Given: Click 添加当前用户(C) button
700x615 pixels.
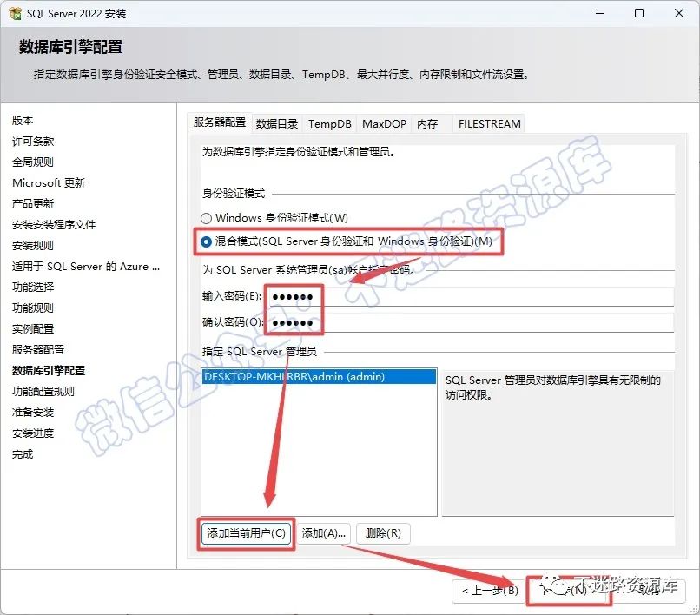Looking at the screenshot, I should (246, 533).
